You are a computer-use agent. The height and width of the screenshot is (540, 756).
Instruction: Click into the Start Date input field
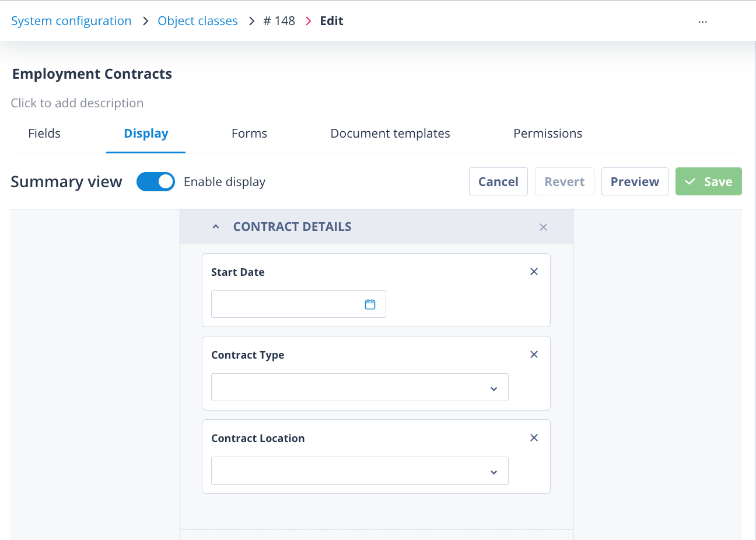tap(299, 304)
